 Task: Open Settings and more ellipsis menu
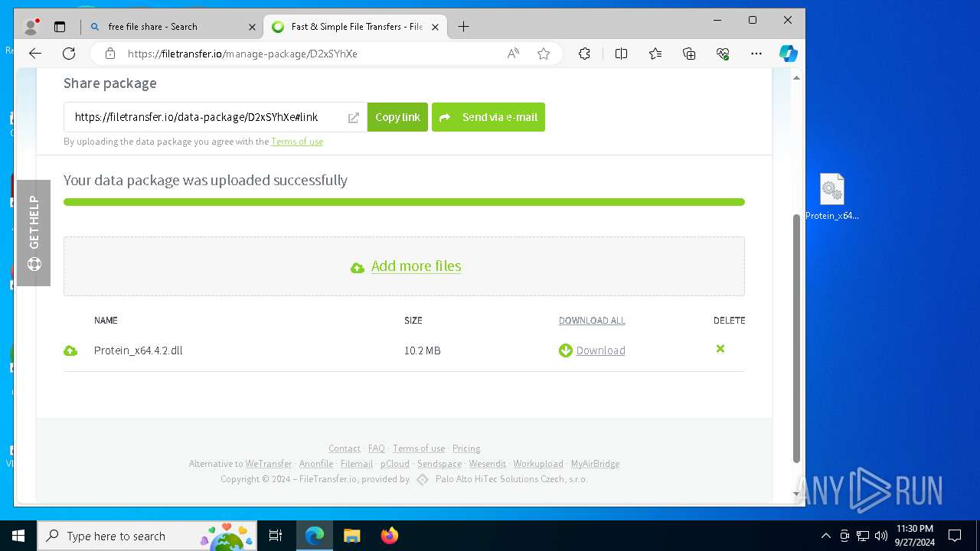(x=756, y=54)
